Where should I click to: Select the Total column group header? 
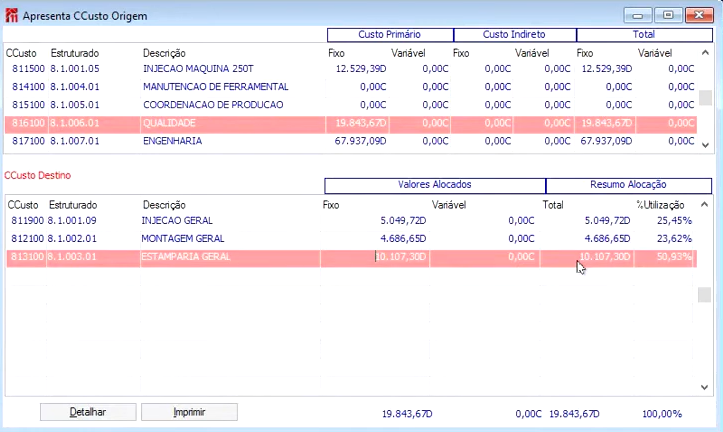tap(644, 35)
